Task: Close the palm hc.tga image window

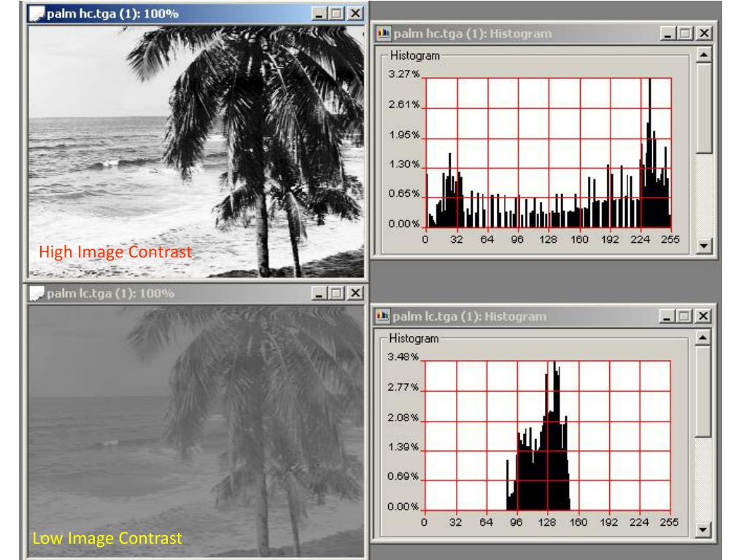Action: click(x=355, y=13)
